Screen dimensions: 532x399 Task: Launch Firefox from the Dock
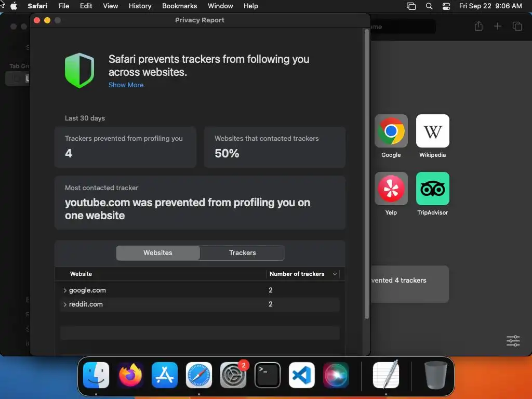(130, 375)
